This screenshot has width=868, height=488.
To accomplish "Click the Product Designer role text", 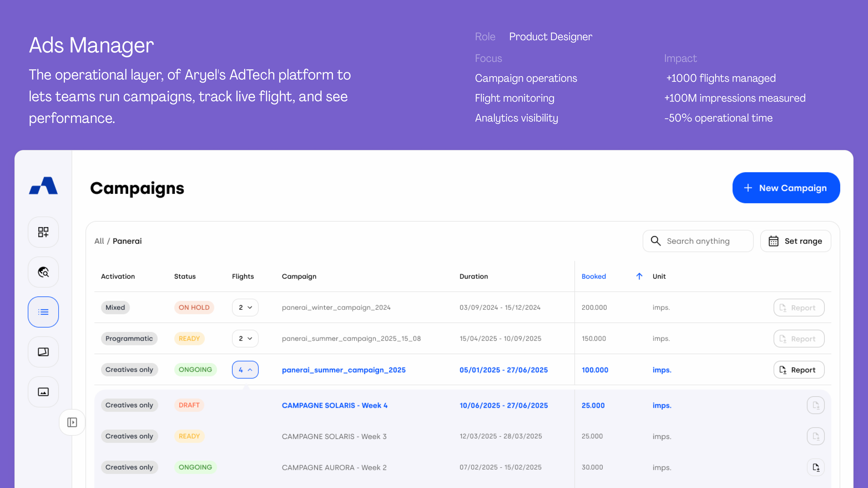I will click(551, 36).
